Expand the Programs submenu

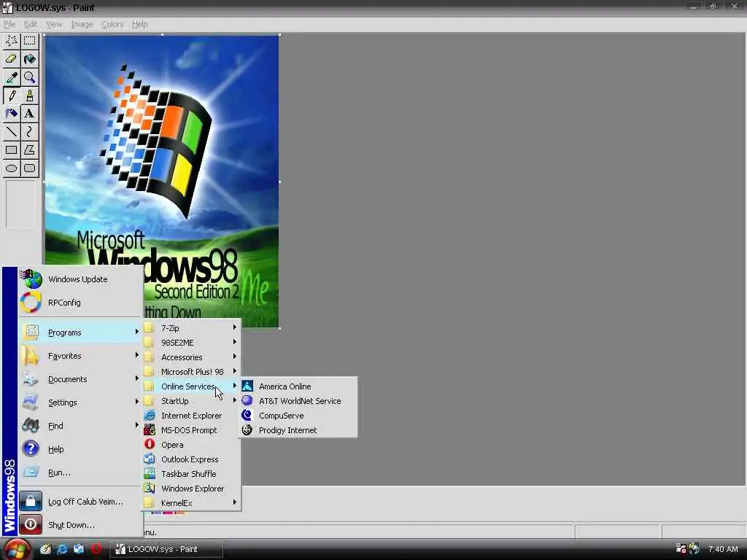80,332
